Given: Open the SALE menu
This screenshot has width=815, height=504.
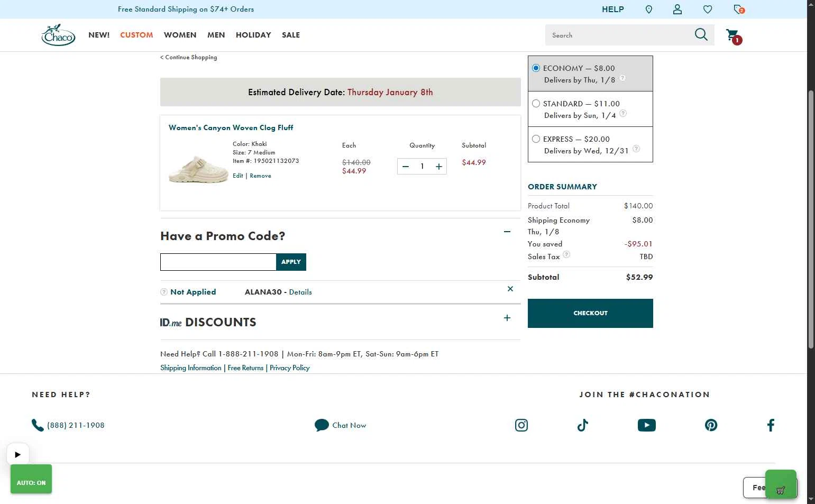Looking at the screenshot, I should coord(291,35).
